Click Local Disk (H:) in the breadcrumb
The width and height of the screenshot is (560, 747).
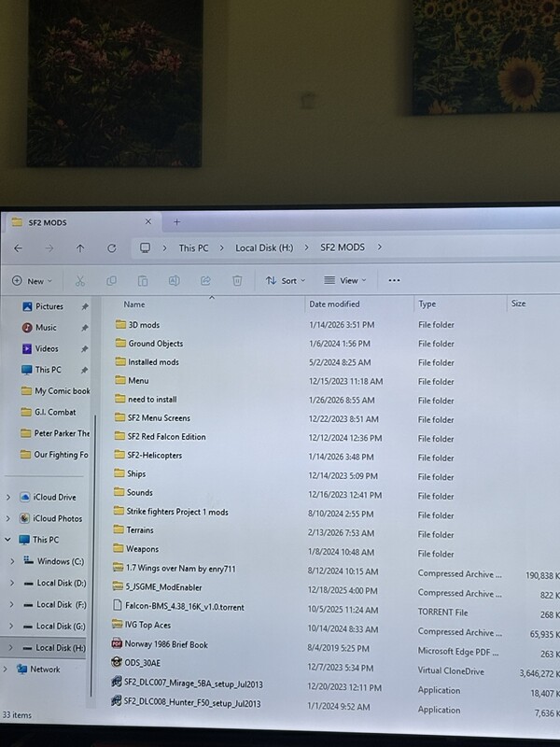pyautogui.click(x=264, y=248)
